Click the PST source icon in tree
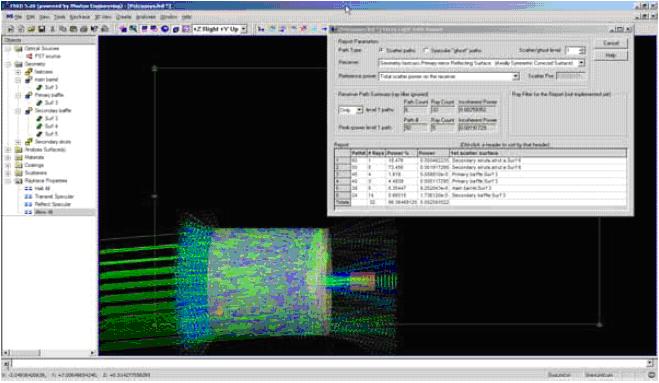Image resolution: width=659 pixels, height=383 pixels. (29, 56)
